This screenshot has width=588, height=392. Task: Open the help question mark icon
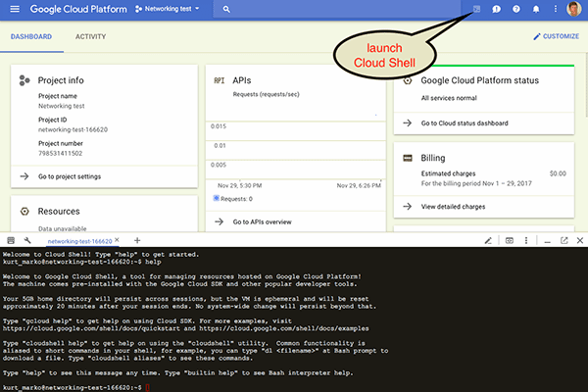(516, 9)
